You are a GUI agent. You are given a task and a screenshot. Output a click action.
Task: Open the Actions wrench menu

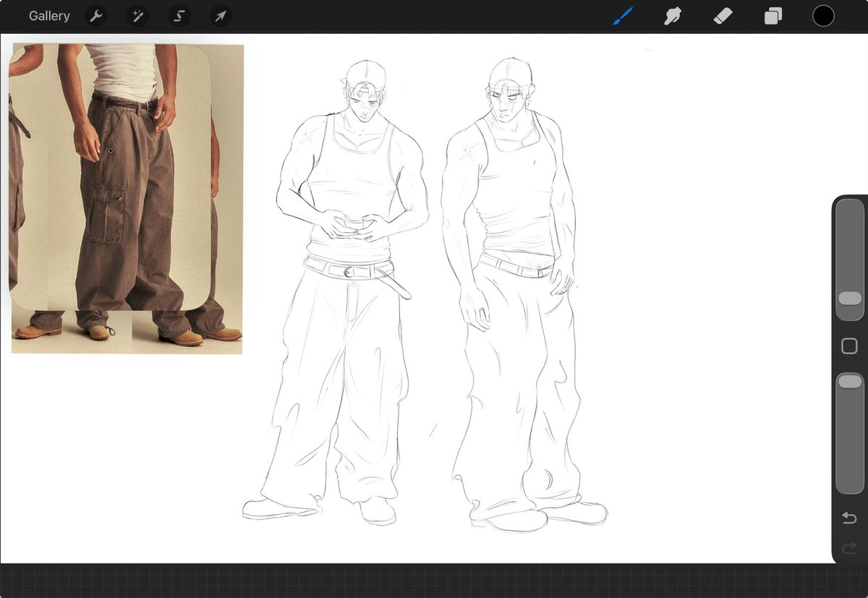click(x=95, y=16)
